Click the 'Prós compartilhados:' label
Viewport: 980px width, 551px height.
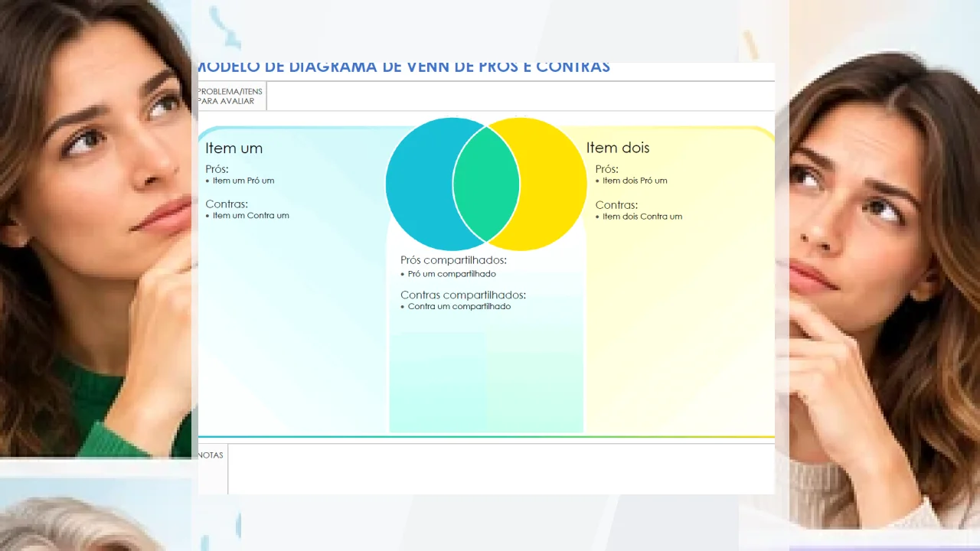[x=453, y=260]
